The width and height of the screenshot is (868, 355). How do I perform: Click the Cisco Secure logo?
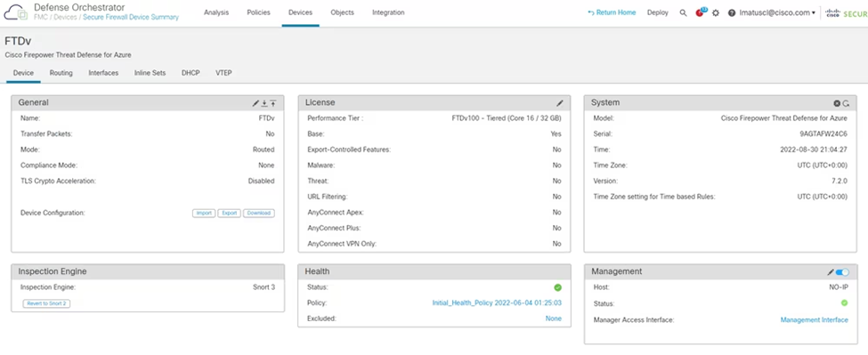pyautogui.click(x=847, y=12)
